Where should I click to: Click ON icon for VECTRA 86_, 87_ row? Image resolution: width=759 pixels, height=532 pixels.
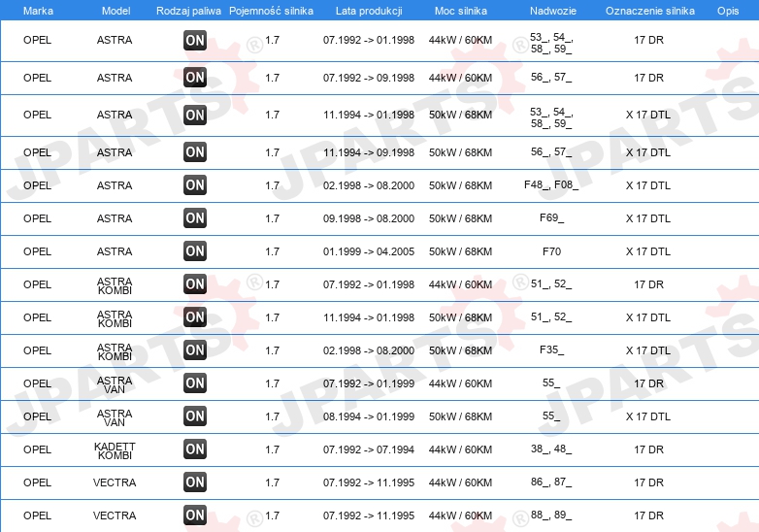click(195, 482)
